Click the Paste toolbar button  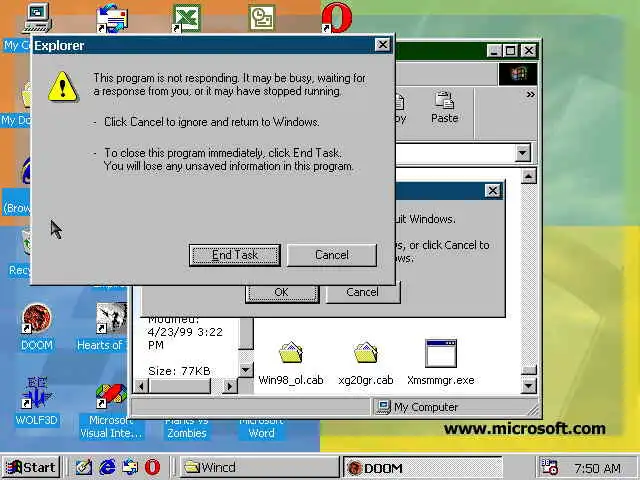point(444,107)
